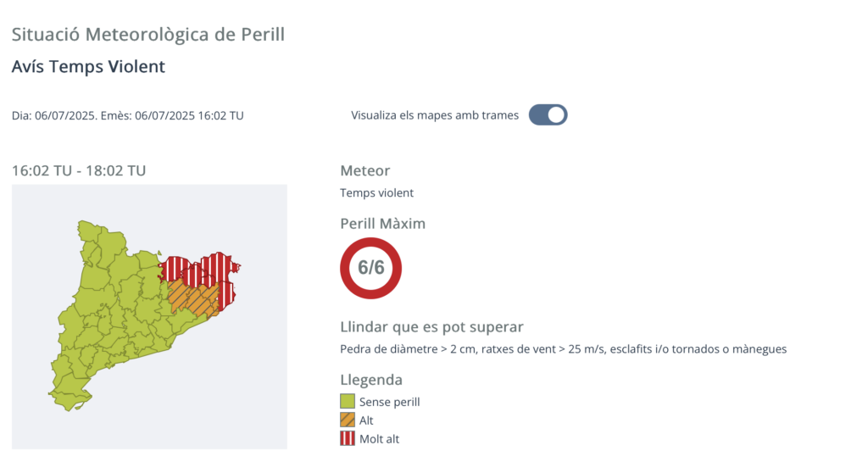Click the 'Llindar que es pot superar' heading

pos(431,327)
